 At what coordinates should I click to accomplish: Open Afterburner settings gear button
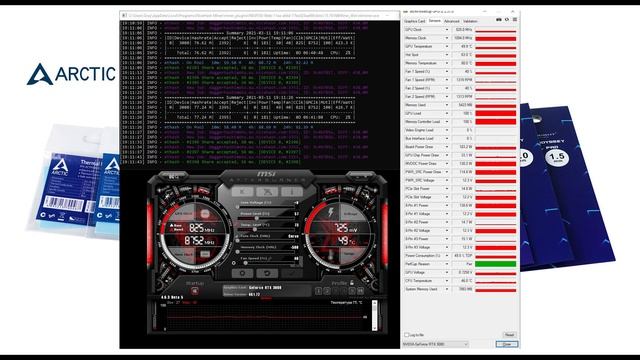(x=242, y=273)
